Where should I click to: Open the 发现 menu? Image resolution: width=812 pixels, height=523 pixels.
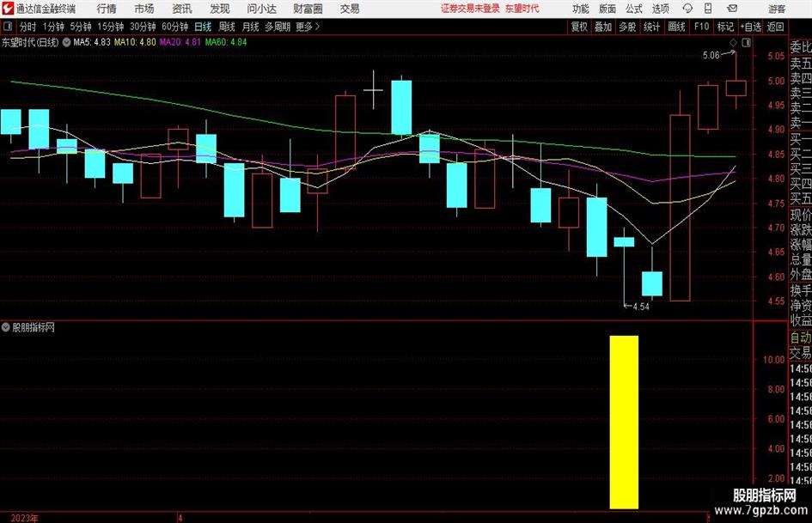click(220, 9)
